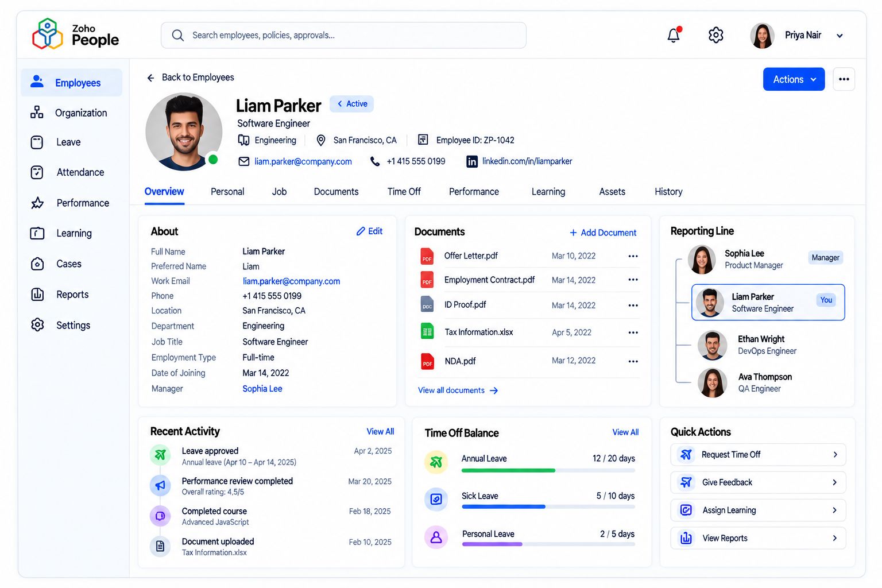The image size is (882, 588).
Task: Click Add Document
Action: click(602, 233)
